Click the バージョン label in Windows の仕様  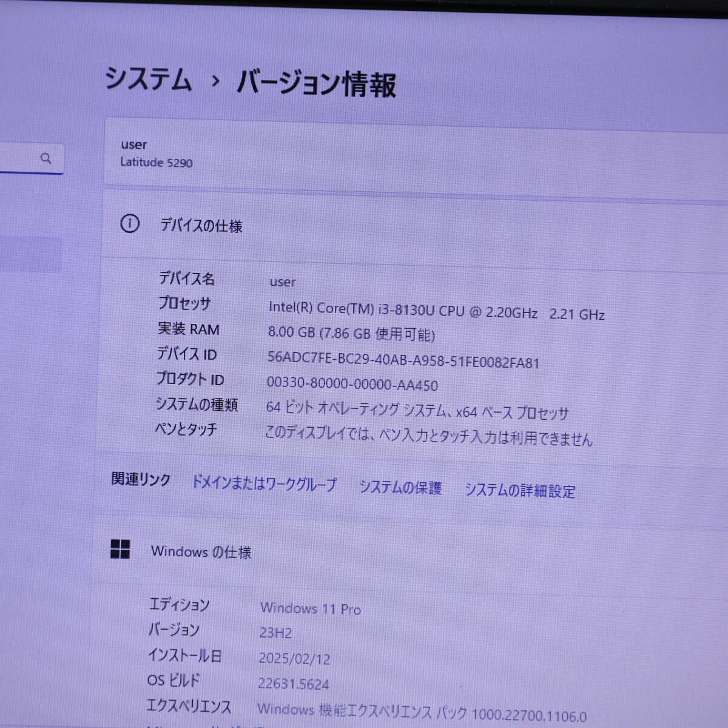pos(174,630)
